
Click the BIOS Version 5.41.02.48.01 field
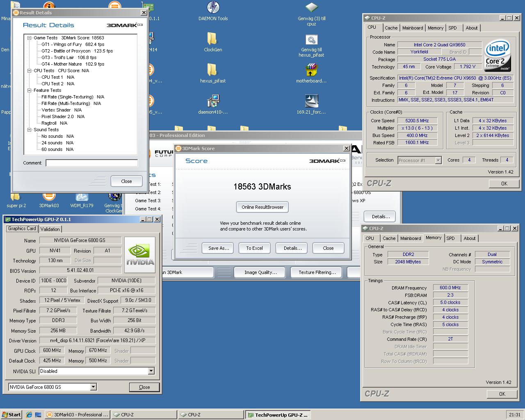[80, 271]
